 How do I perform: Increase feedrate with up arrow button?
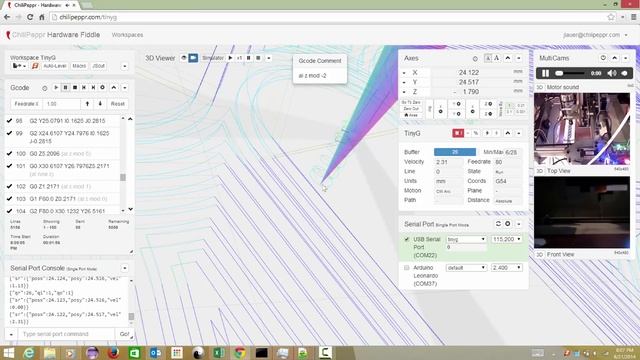click(87, 104)
